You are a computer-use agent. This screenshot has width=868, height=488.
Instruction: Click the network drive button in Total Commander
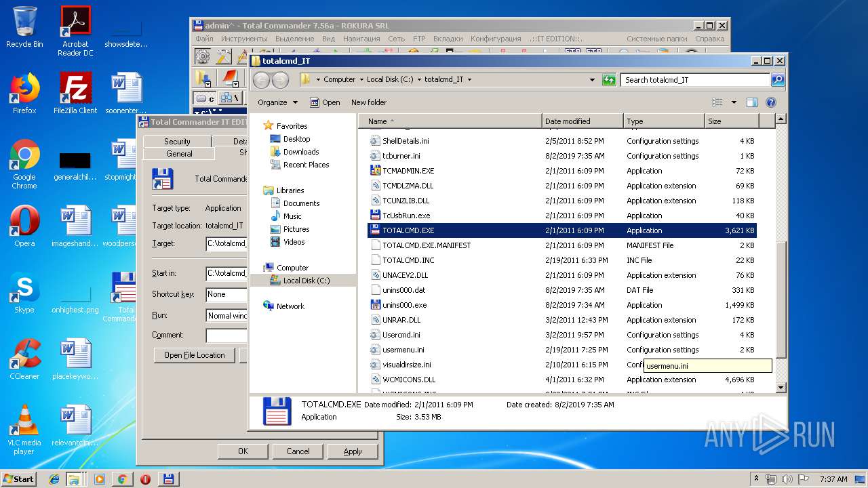231,98
